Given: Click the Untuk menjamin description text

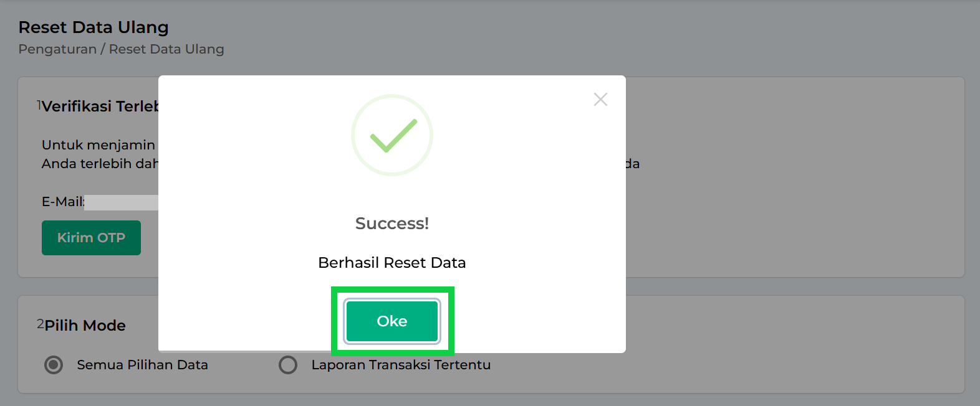Looking at the screenshot, I should [x=98, y=145].
